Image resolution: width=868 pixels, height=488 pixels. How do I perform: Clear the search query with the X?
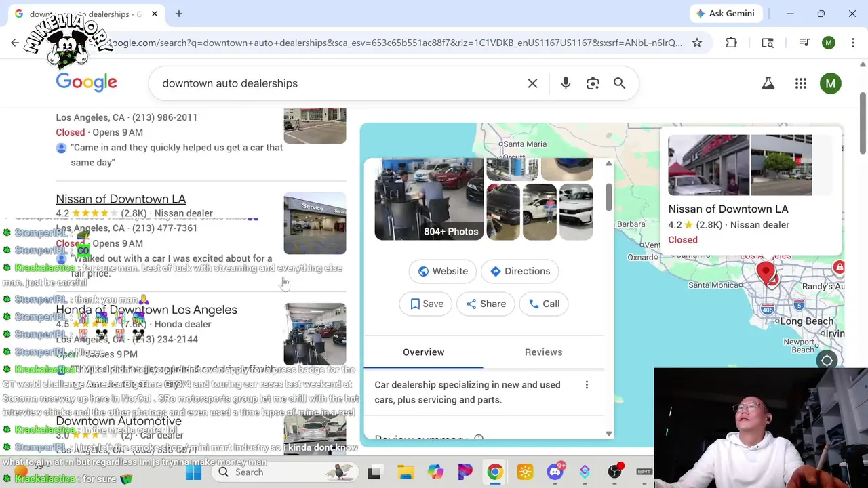click(x=532, y=83)
